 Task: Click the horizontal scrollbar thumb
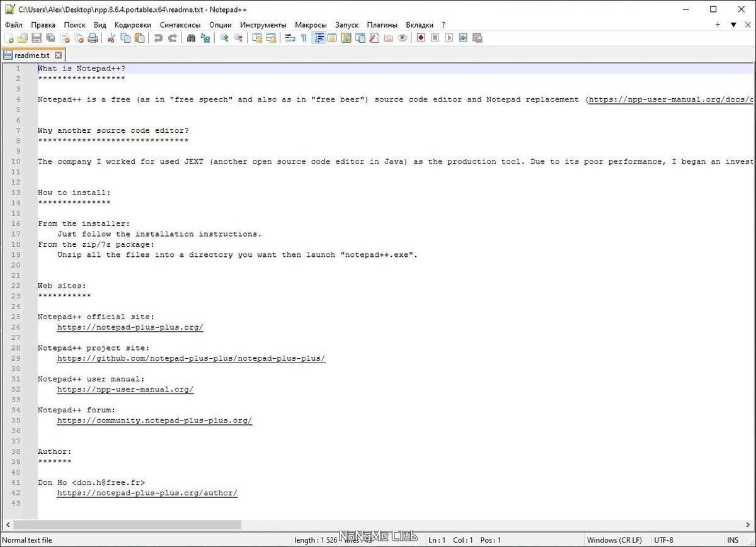pos(127,524)
